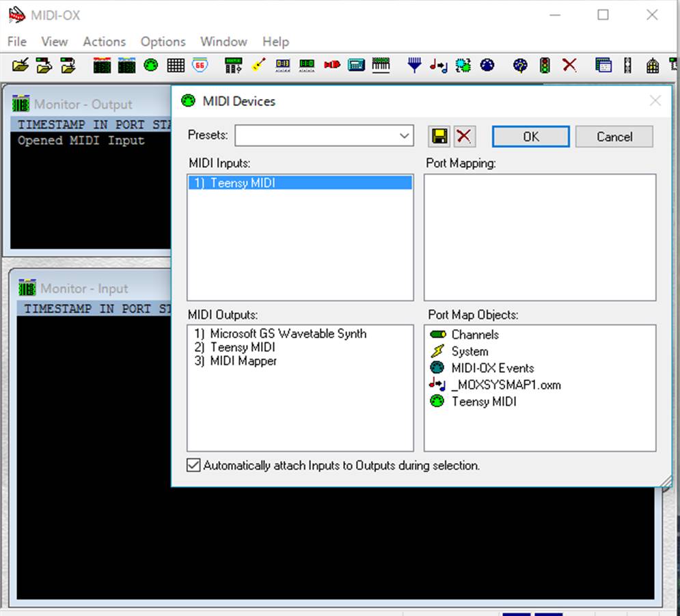Open the input monitor toolbar icon
Image resolution: width=680 pixels, height=616 pixels.
[102, 66]
